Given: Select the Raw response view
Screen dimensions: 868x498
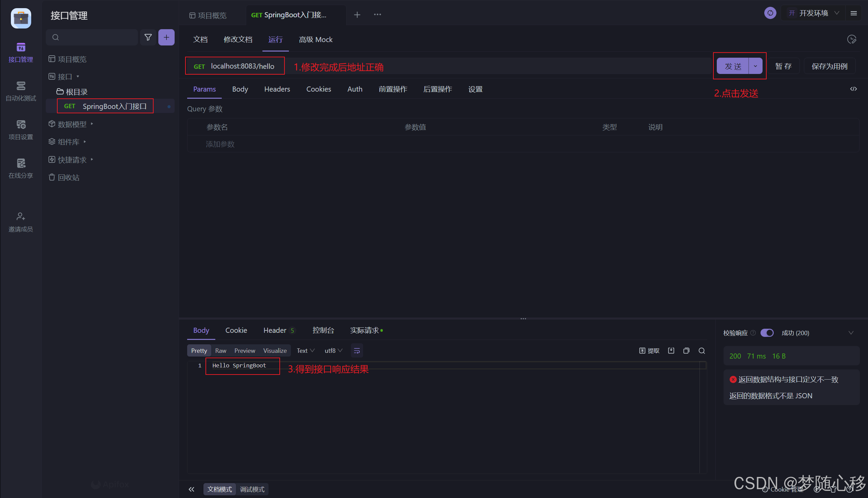Looking at the screenshot, I should coord(220,350).
